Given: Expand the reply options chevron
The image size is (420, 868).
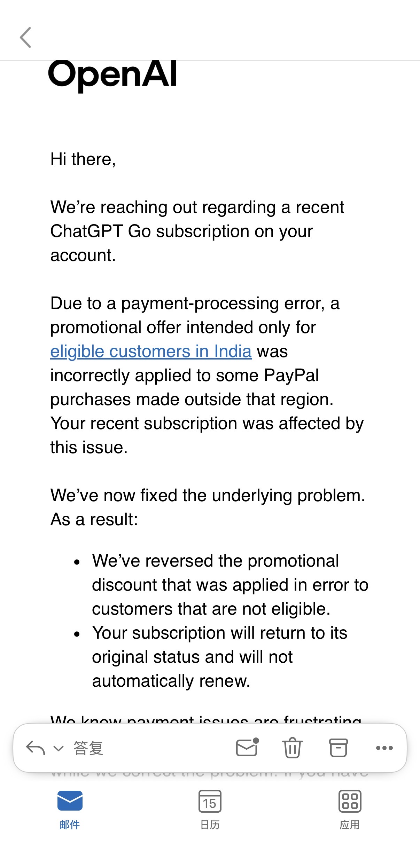Looking at the screenshot, I should [59, 748].
